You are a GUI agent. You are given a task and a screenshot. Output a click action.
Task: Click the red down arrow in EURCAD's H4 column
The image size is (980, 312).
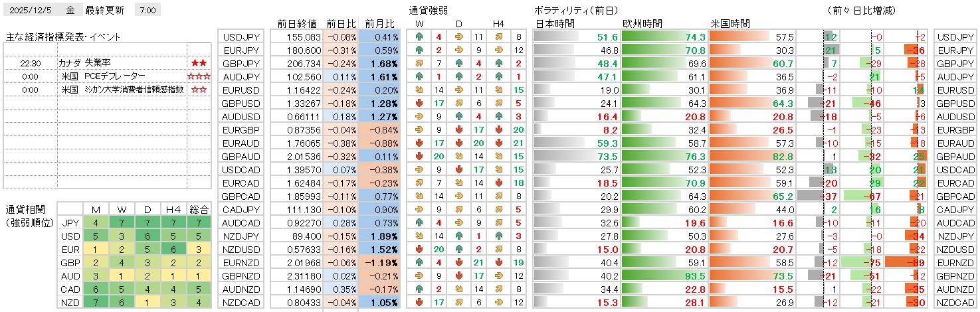point(498,183)
